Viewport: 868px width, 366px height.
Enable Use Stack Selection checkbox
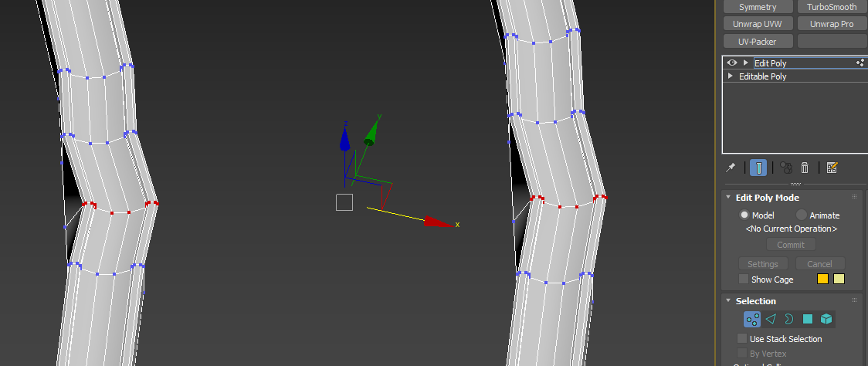point(742,338)
